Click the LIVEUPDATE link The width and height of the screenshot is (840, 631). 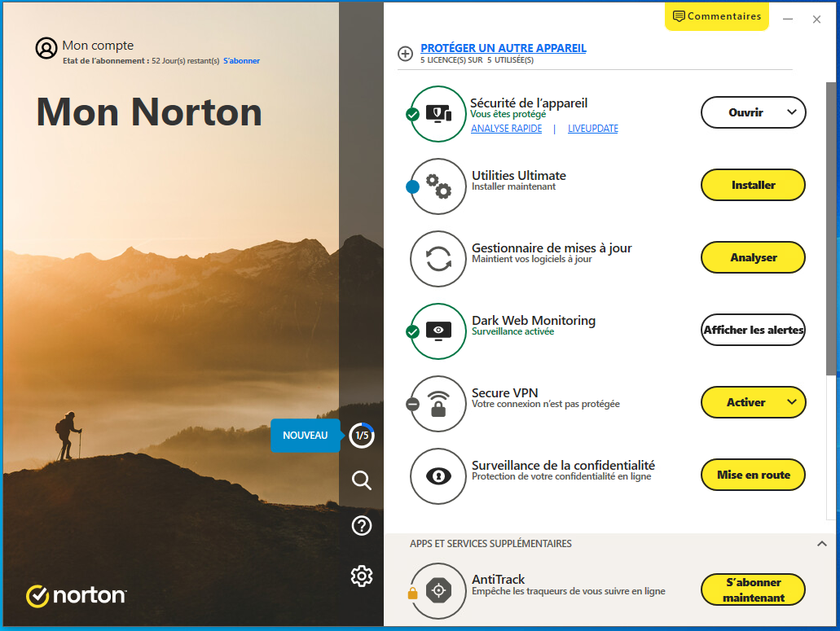[592, 129]
